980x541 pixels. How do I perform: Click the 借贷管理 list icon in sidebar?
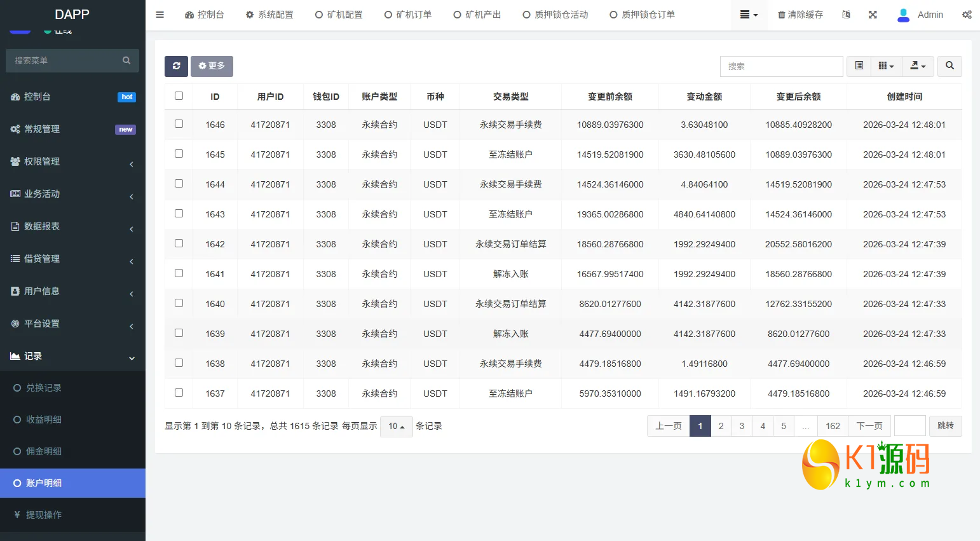point(15,259)
